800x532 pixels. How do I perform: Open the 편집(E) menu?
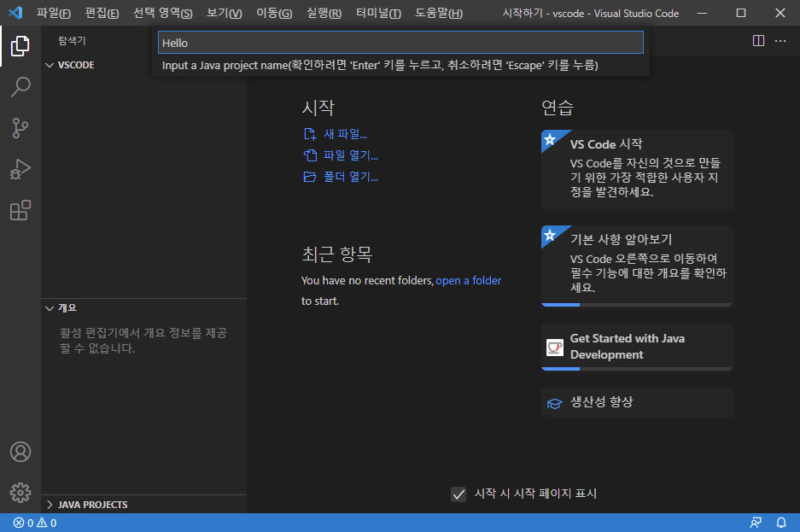coord(102,14)
